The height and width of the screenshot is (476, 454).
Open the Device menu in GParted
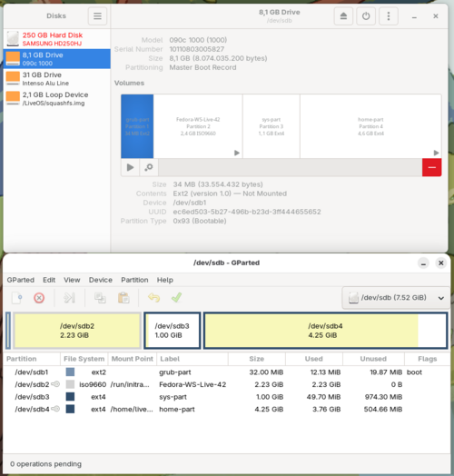tap(101, 280)
